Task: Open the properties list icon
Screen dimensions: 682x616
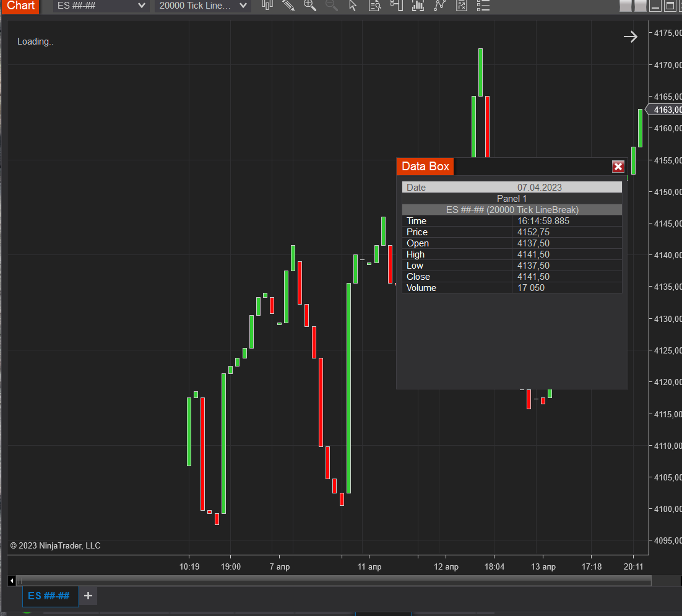Action: (x=483, y=5)
